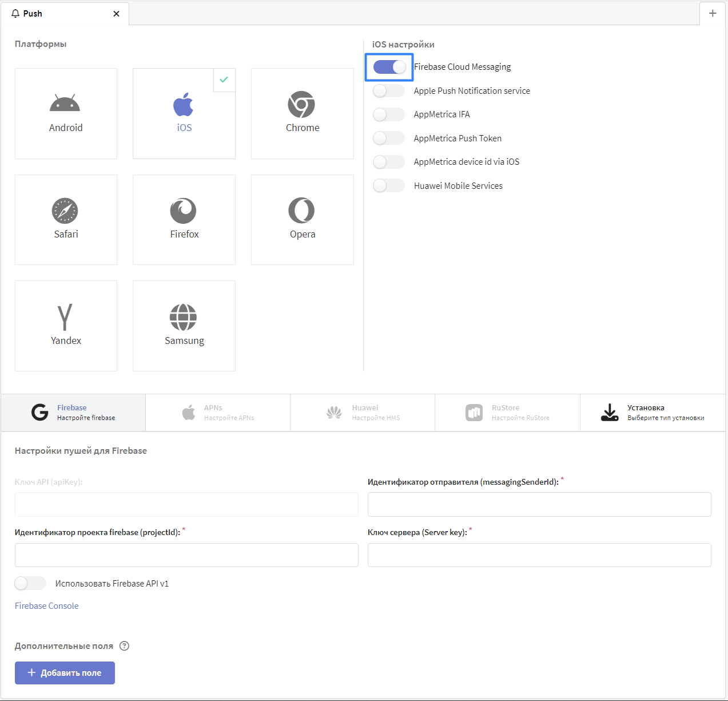
Task: Click the Настройки пушей для Firebase heading
Action: coord(81,451)
